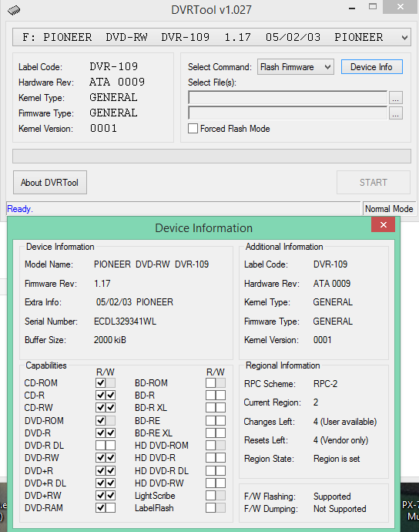Click the first Select File(s) input field
This screenshot has height=532, width=419.
coord(288,98)
